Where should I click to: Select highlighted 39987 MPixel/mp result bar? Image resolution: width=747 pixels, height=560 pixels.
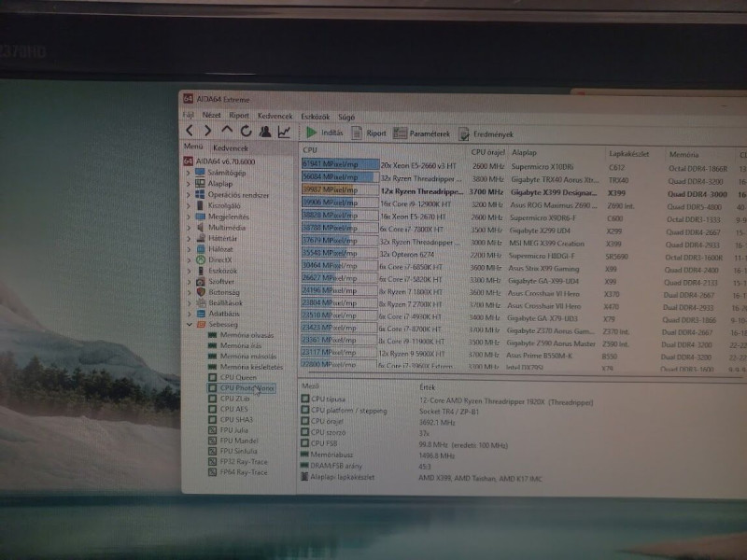(340, 190)
